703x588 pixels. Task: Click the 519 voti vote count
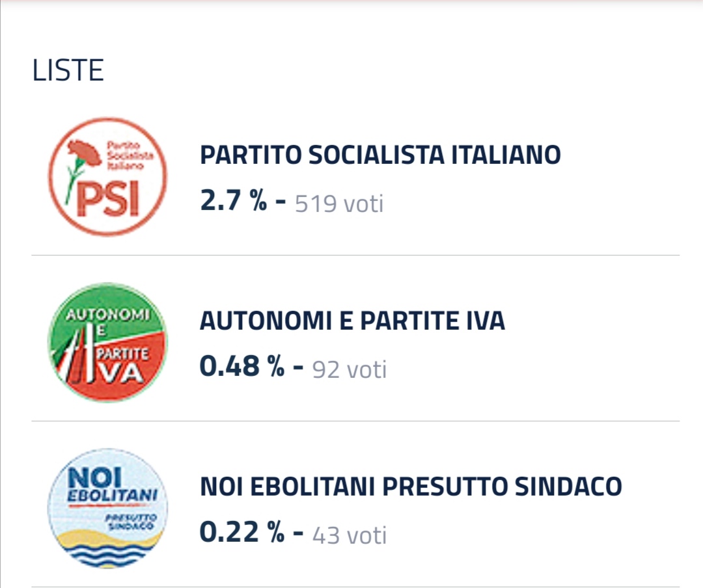point(339,204)
